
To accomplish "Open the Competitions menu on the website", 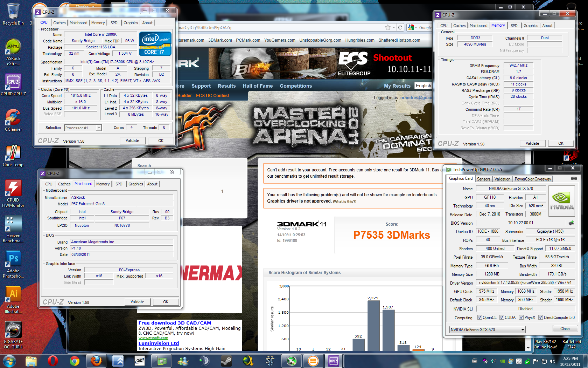I will click(296, 86).
